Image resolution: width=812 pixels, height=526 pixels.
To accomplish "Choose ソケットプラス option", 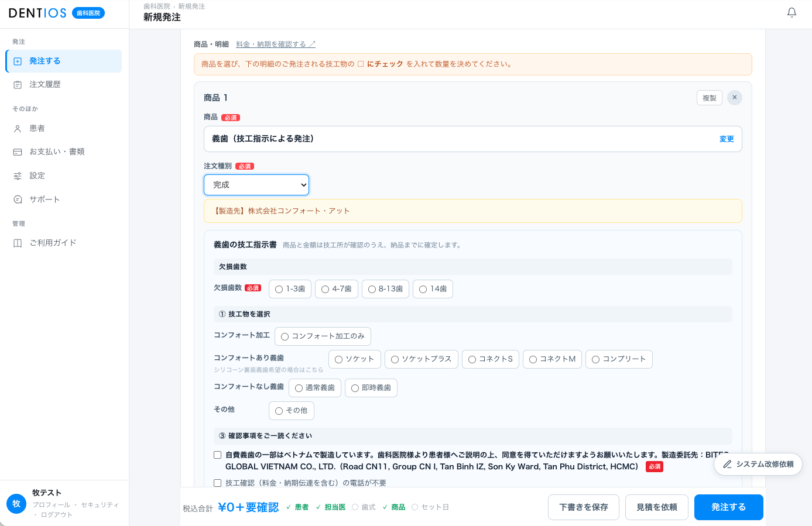I will click(x=422, y=359).
